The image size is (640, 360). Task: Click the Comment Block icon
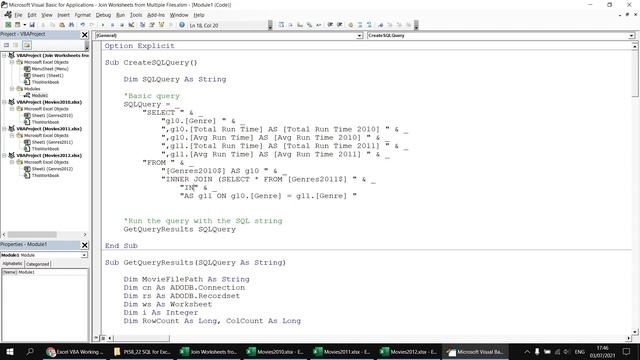point(360,25)
